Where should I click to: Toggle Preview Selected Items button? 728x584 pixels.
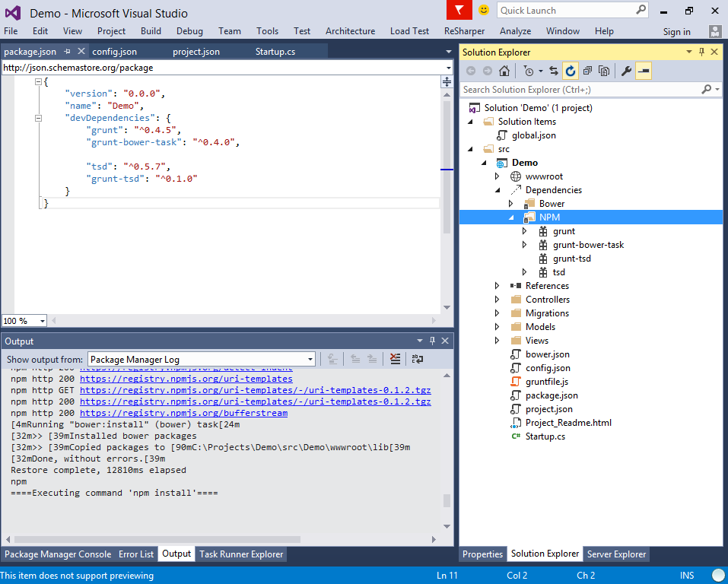point(644,71)
